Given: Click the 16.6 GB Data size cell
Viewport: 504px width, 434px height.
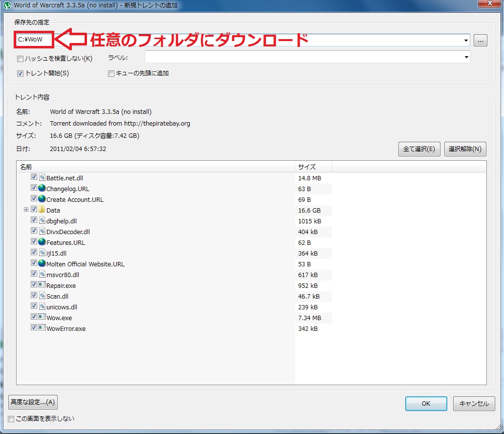Looking at the screenshot, I should click(309, 211).
